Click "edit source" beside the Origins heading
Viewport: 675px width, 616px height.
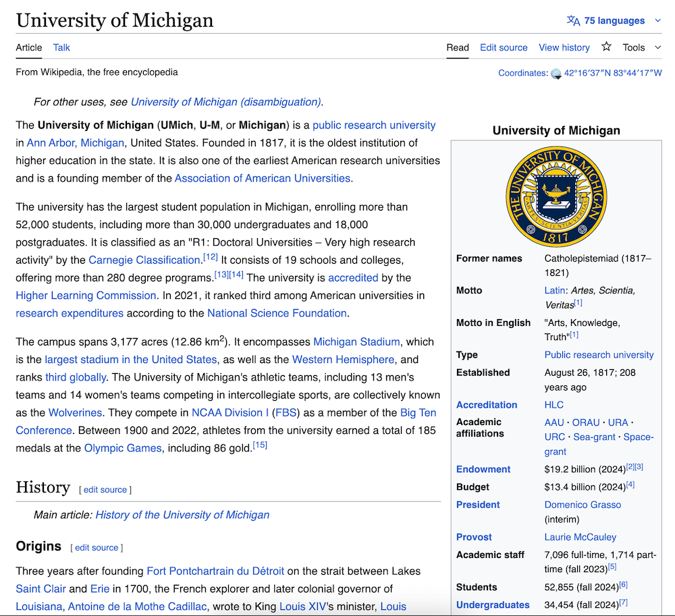point(96,548)
